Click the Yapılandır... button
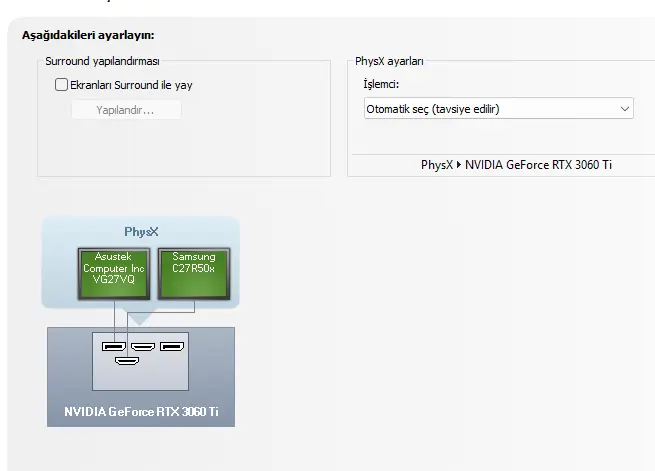This screenshot has width=655, height=471. point(126,110)
